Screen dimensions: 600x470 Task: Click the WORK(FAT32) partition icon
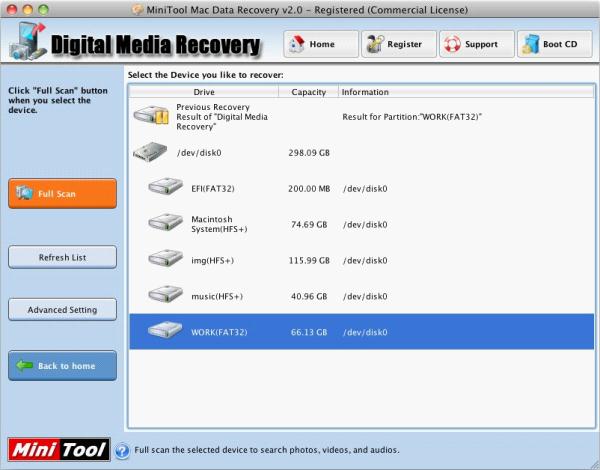click(x=166, y=330)
